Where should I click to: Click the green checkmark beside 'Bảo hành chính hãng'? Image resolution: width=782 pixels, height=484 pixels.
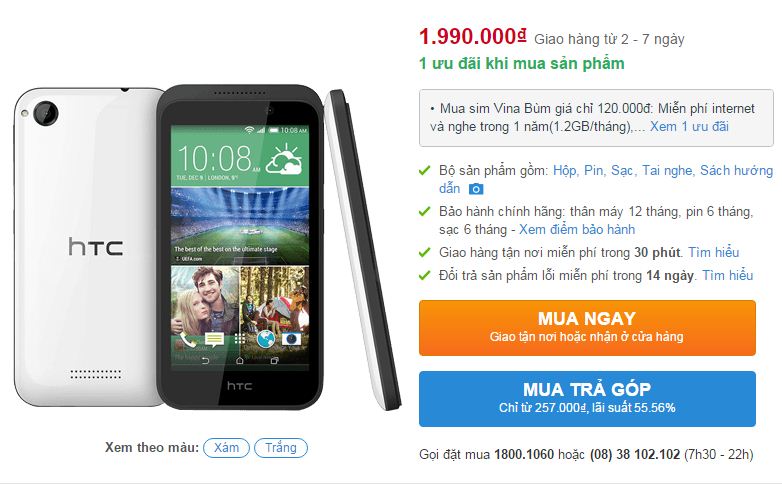tap(424, 212)
